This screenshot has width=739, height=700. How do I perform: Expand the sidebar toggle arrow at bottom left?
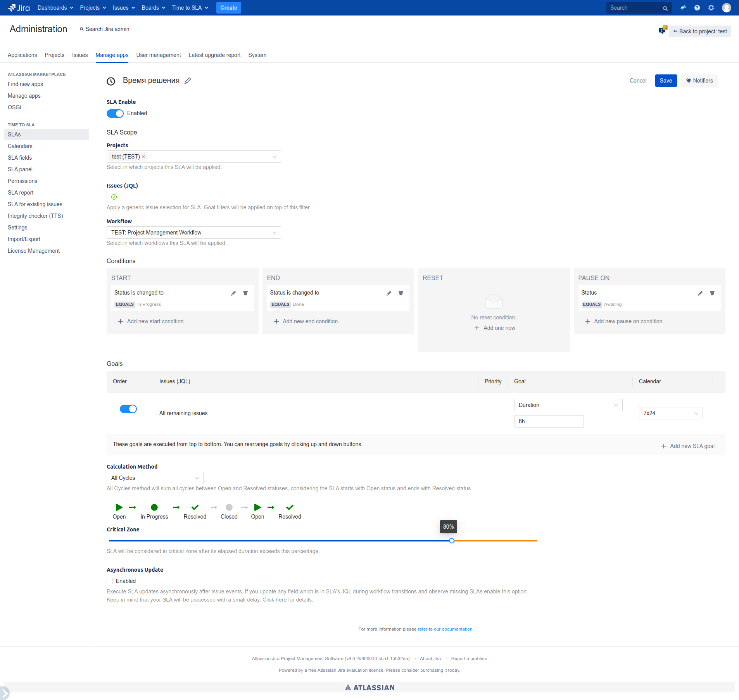(4, 693)
